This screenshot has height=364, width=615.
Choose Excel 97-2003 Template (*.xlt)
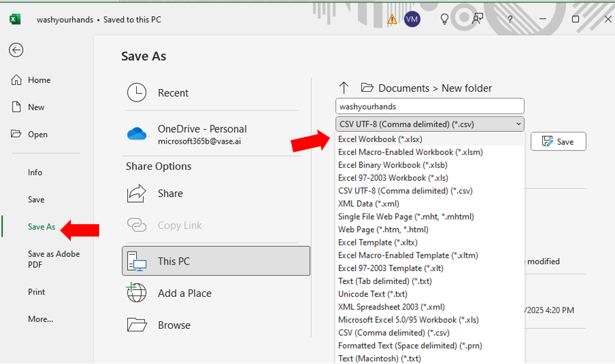point(430,269)
